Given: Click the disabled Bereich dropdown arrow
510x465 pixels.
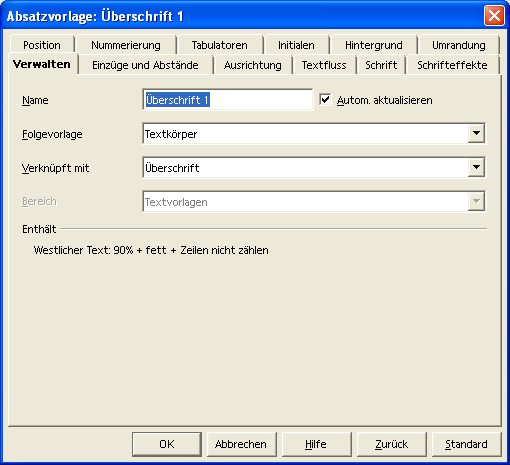Looking at the screenshot, I should point(476,201).
